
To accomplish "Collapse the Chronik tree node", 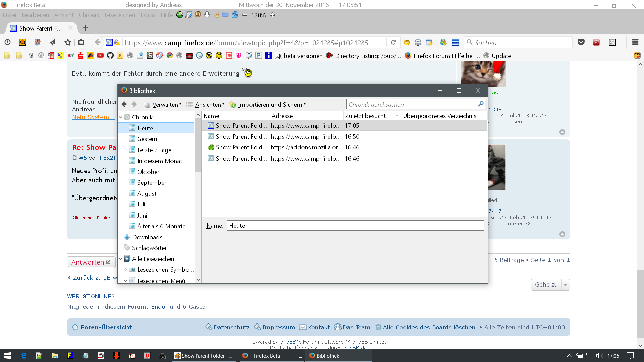I will point(121,117).
